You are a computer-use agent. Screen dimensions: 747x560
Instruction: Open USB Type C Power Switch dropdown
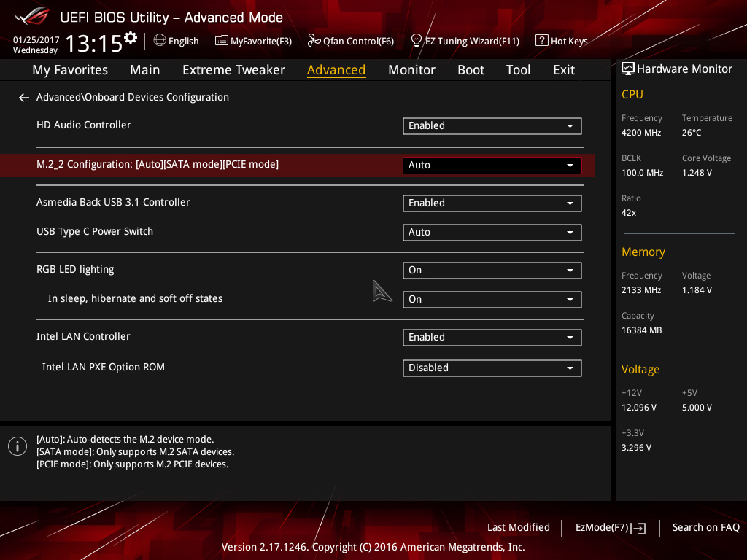click(x=492, y=233)
